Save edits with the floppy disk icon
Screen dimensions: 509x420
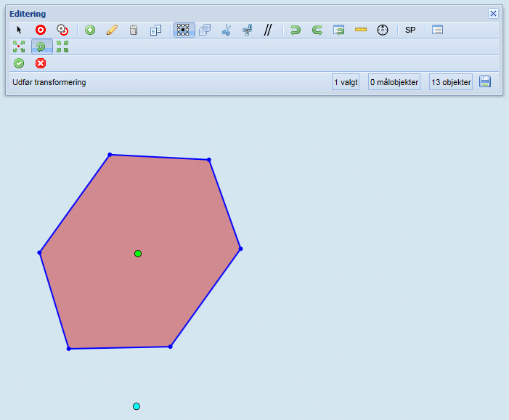pos(485,81)
